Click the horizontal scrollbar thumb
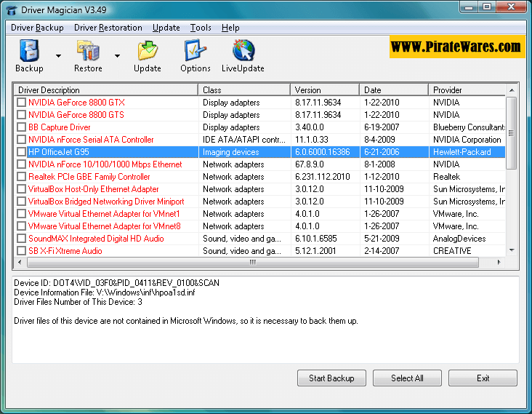This screenshot has height=414, width=532. (x=253, y=262)
